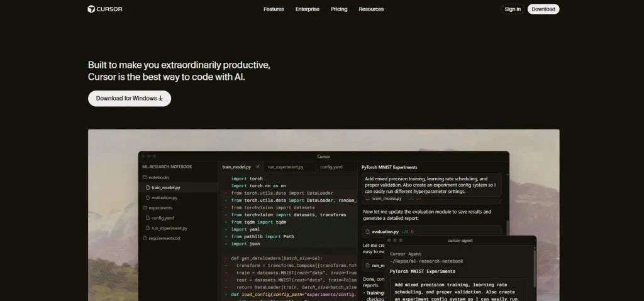
Task: Click the evaluation.py +24 -6 file chip
Action: (431, 232)
